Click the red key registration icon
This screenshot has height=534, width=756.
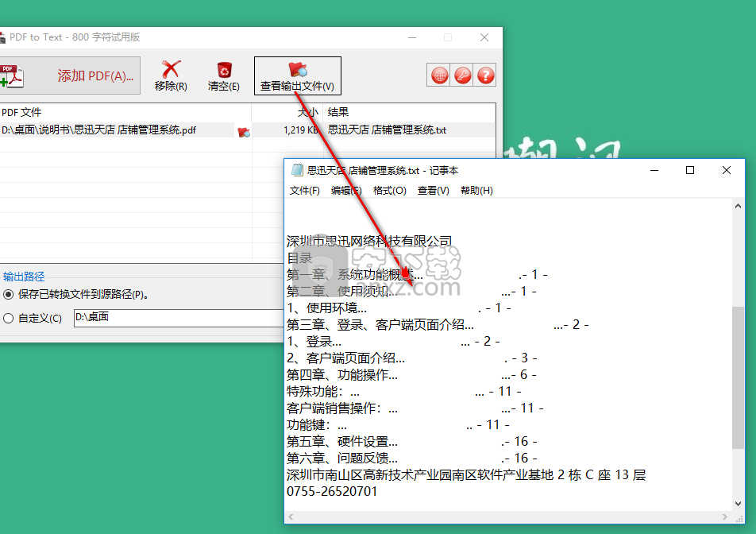click(462, 75)
